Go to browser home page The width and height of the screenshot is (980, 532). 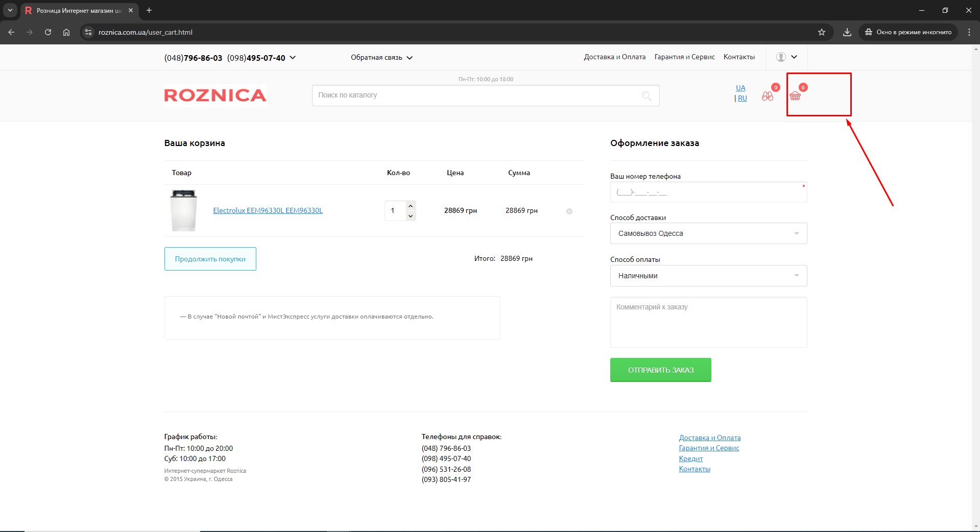point(66,32)
